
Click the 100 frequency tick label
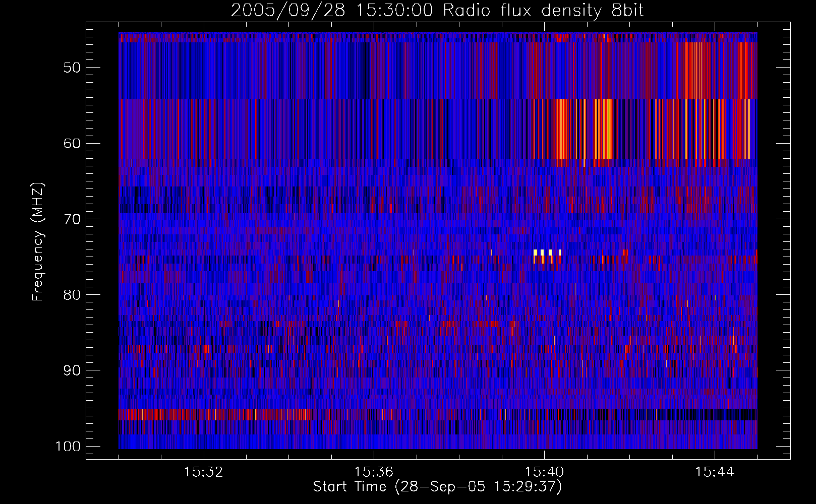(68, 447)
